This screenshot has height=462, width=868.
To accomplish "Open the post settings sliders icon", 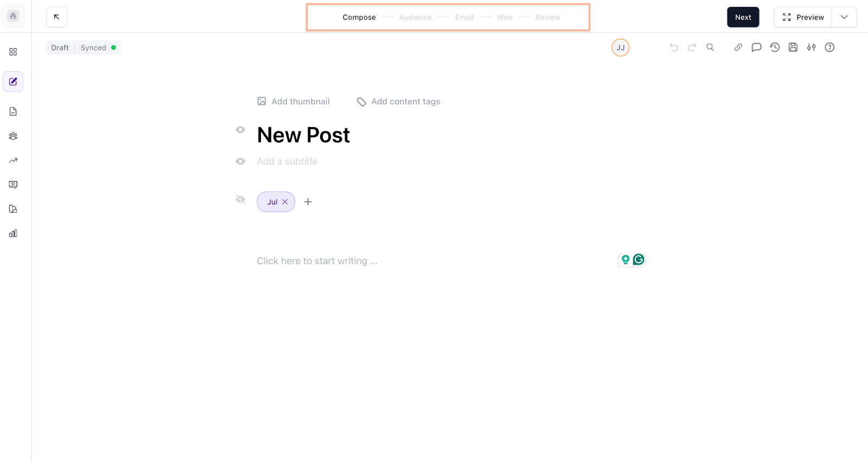I will coord(811,48).
